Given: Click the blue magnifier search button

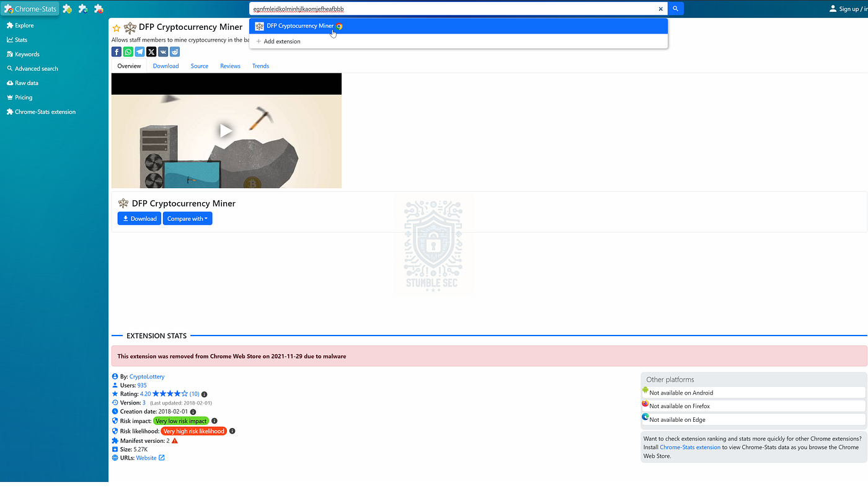Looking at the screenshot, I should pyautogui.click(x=676, y=9).
